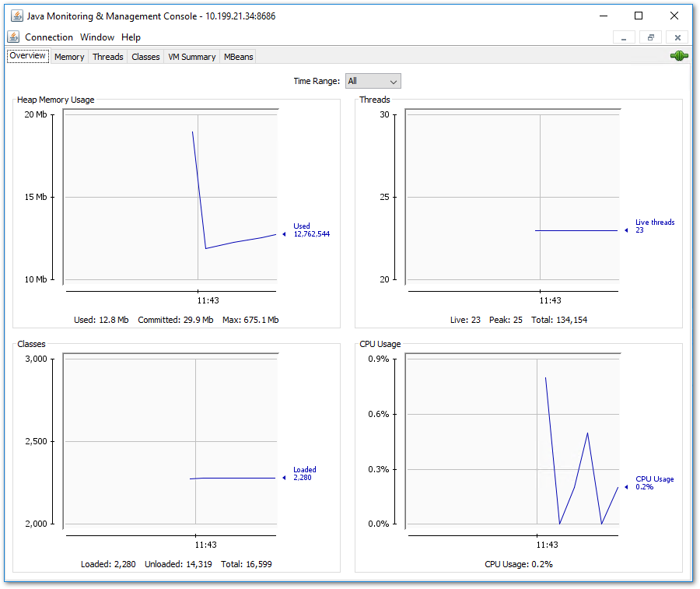Click the Java icon beside the Connection menu
The image size is (700, 589).
point(13,37)
